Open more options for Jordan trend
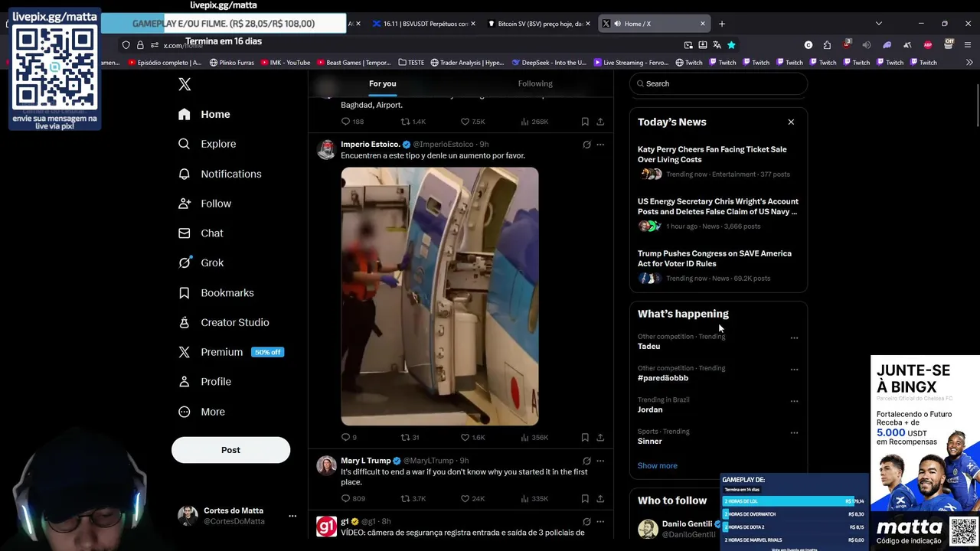 click(x=794, y=401)
